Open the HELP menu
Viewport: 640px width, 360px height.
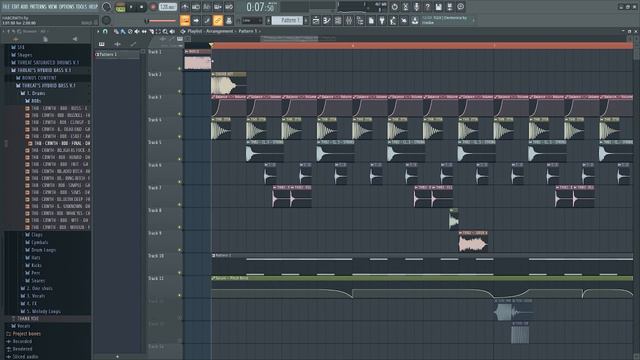tap(93, 7)
